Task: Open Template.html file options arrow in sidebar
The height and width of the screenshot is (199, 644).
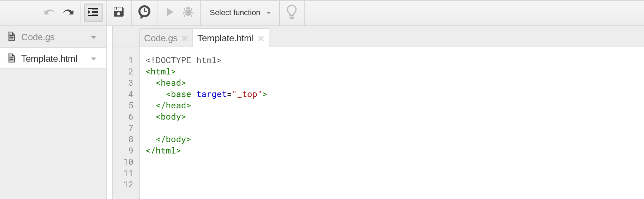Action: click(x=94, y=59)
